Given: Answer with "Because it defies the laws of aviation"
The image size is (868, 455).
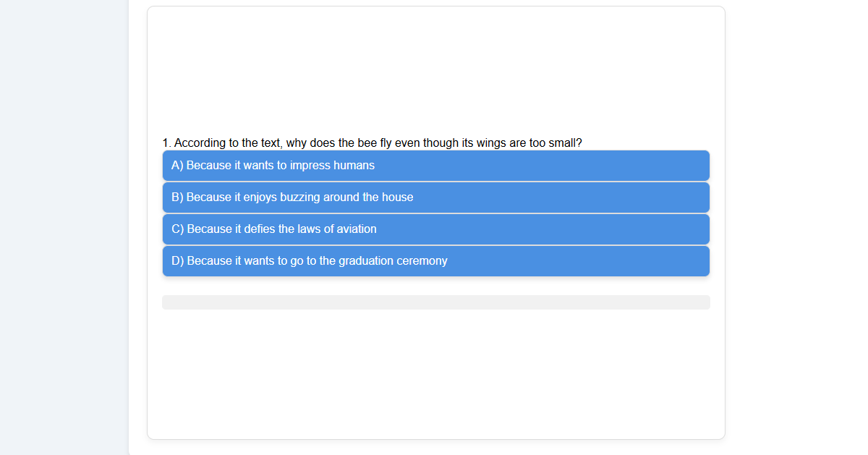Looking at the screenshot, I should pos(281,229).
